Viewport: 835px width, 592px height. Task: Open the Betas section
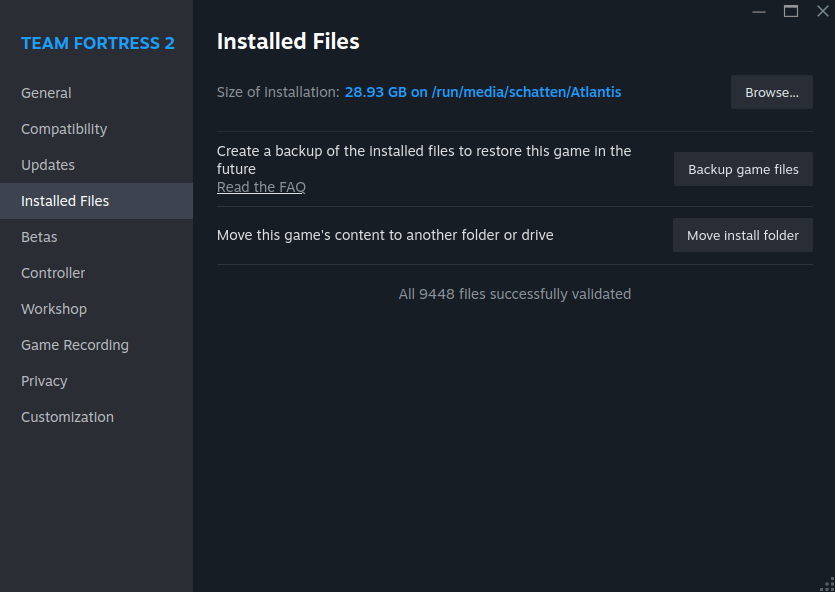39,237
